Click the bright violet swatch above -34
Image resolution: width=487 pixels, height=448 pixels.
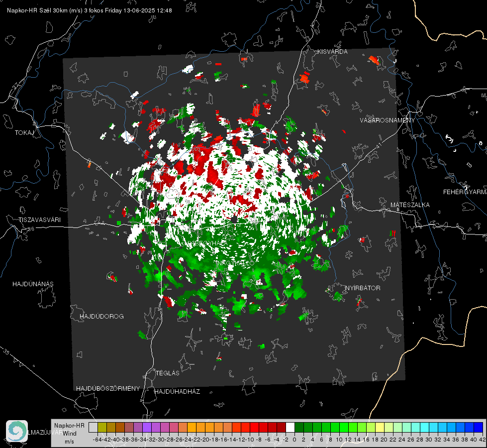147,428
